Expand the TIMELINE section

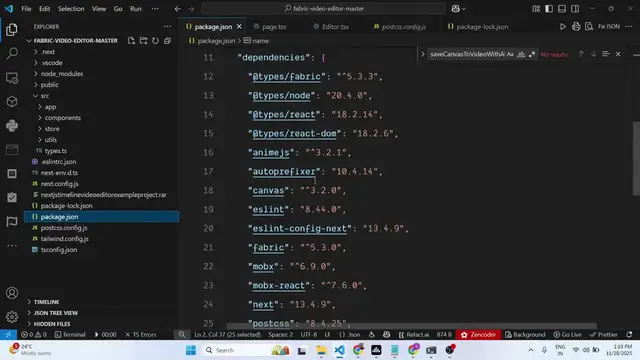(x=46, y=302)
